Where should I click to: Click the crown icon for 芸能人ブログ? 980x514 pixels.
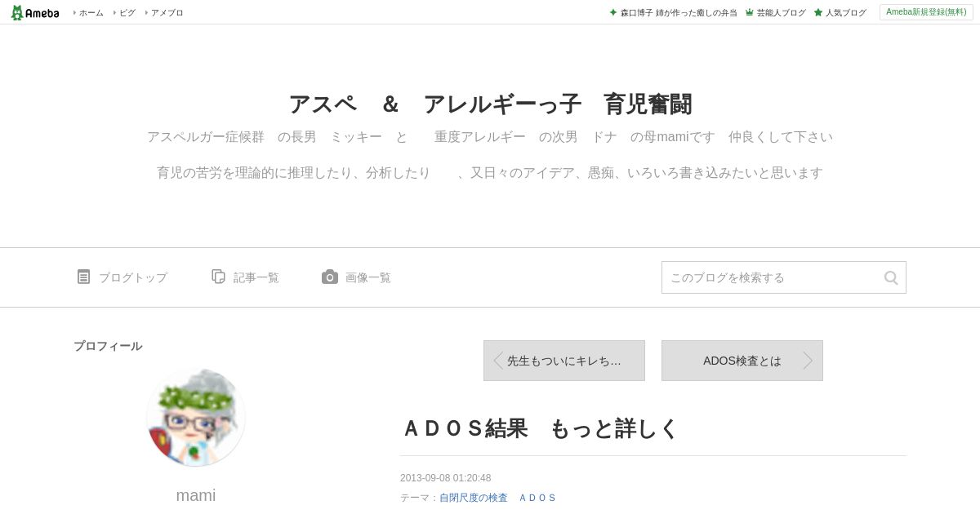749,12
